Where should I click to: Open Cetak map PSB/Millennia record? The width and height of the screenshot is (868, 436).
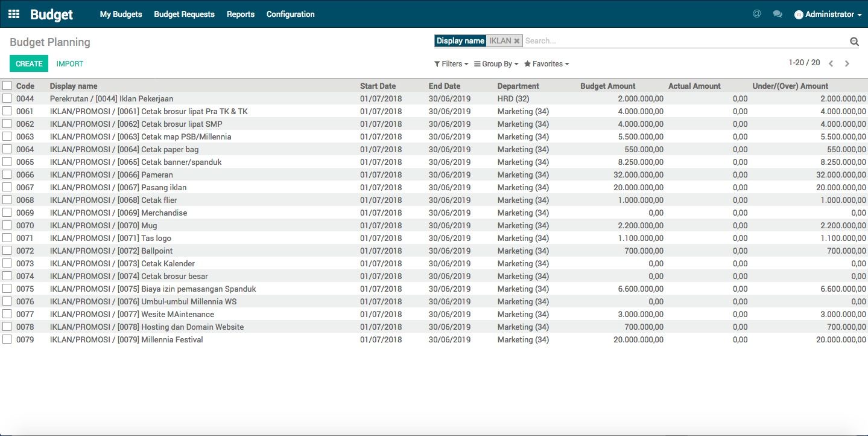tap(141, 136)
